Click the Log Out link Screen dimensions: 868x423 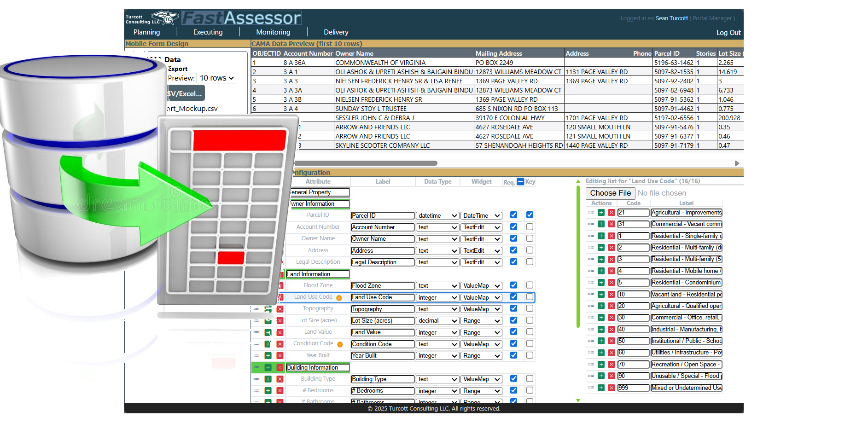tap(728, 32)
